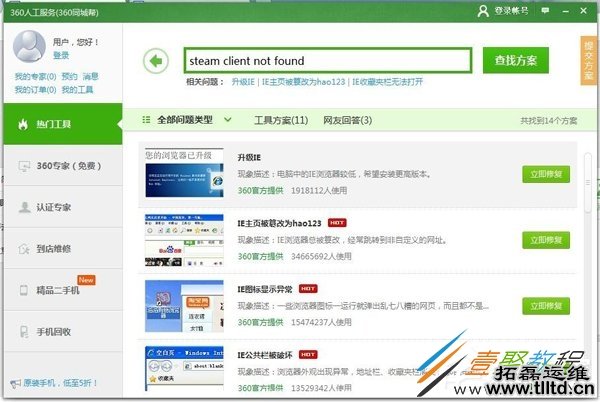Click the IE公共栏被破坏 result thumbnail
This screenshot has height=402, width=600.
[184, 369]
